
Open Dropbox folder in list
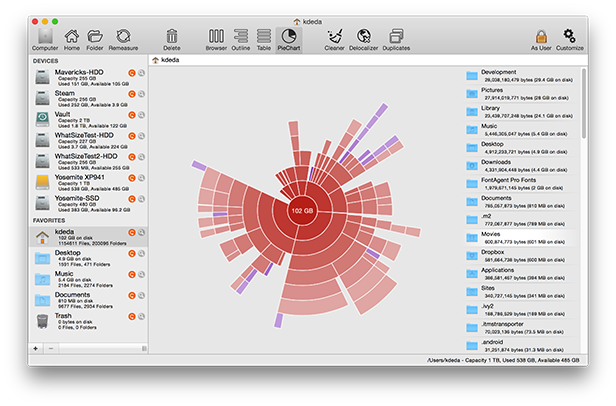tap(521, 256)
